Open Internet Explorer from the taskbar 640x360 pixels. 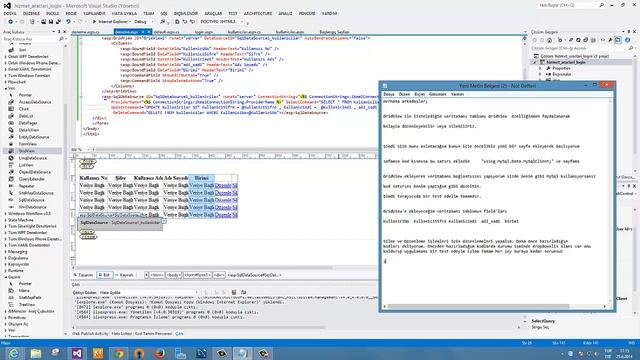pos(13,353)
